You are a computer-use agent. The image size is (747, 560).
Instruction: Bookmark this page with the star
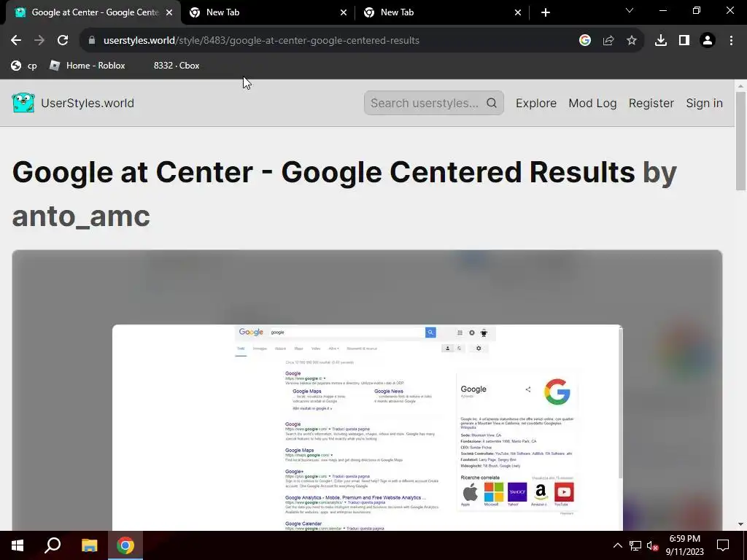(632, 41)
